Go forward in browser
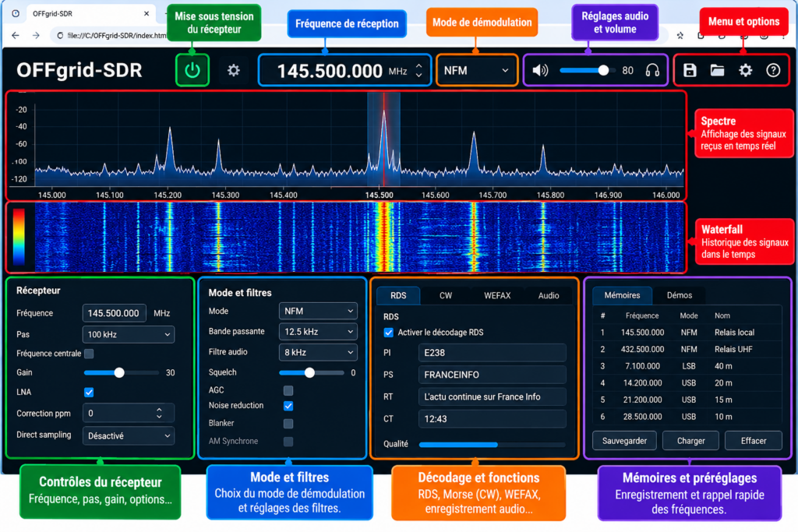The image size is (798, 532). pyautogui.click(x=36, y=36)
